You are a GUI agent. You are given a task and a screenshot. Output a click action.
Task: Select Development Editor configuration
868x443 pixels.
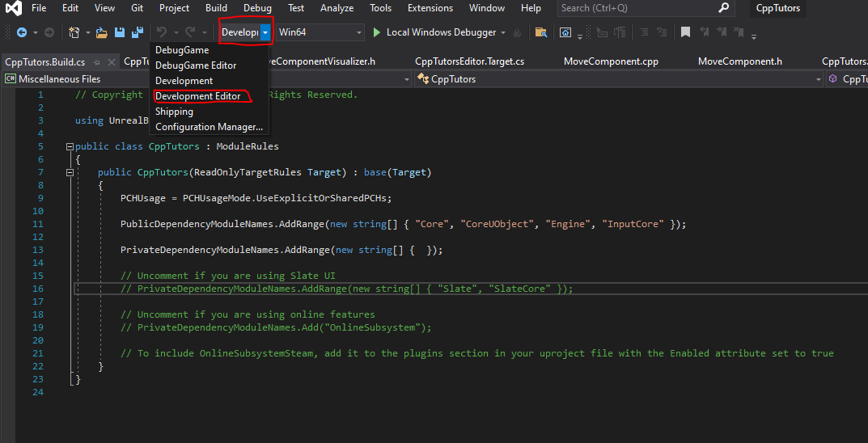pyautogui.click(x=198, y=96)
